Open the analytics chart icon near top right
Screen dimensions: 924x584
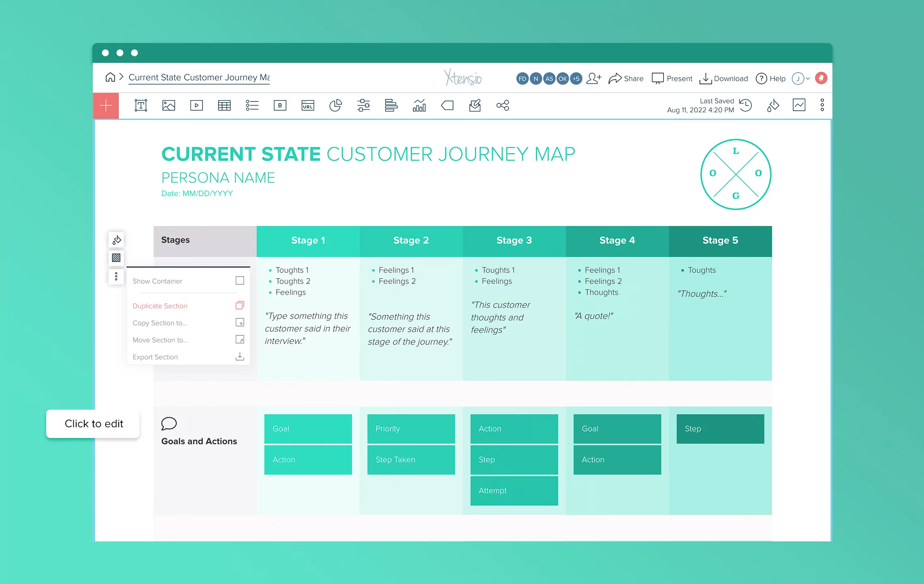799,105
